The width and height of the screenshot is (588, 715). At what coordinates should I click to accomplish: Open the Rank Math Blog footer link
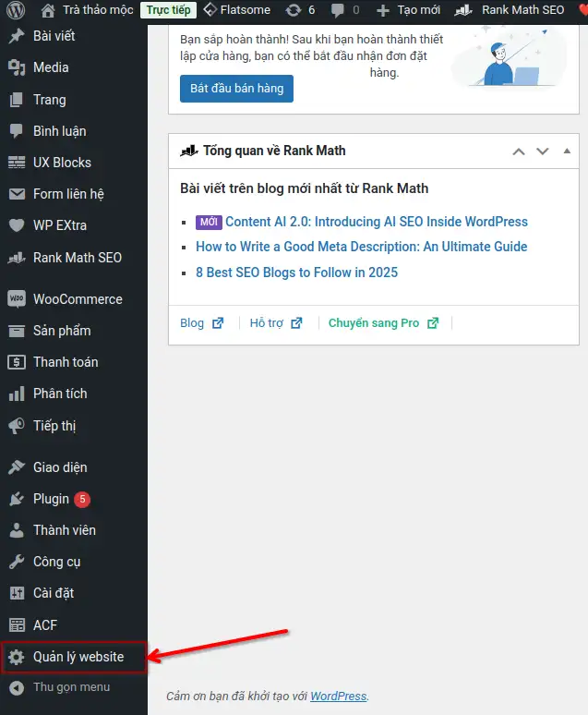click(x=202, y=323)
